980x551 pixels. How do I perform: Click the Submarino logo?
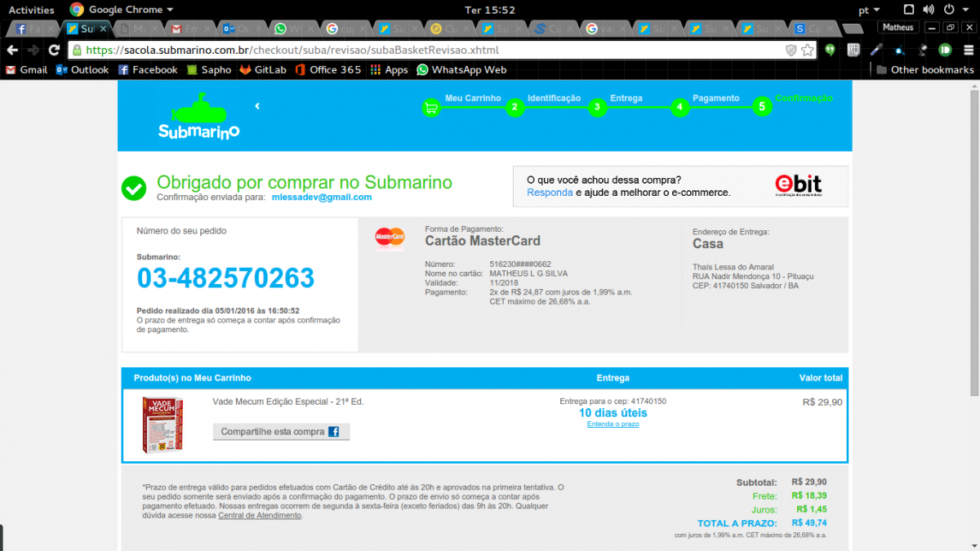click(x=198, y=116)
